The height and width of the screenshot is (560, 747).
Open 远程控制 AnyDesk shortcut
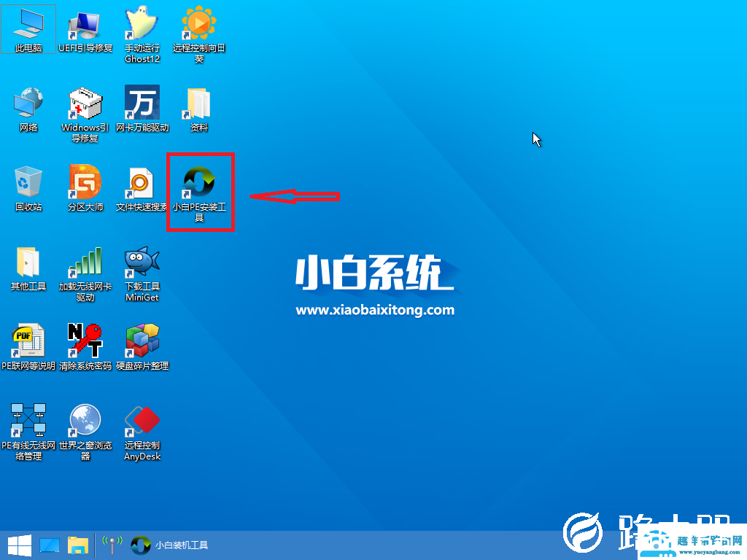[x=142, y=432]
